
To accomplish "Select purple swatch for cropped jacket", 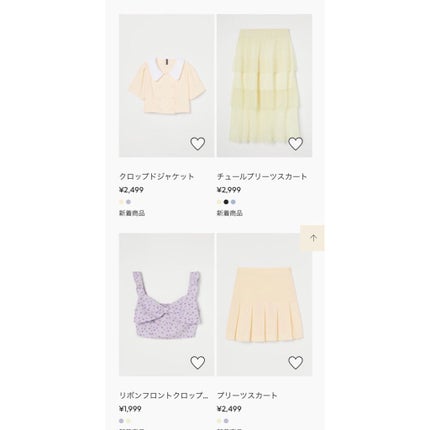I will [x=128, y=202].
